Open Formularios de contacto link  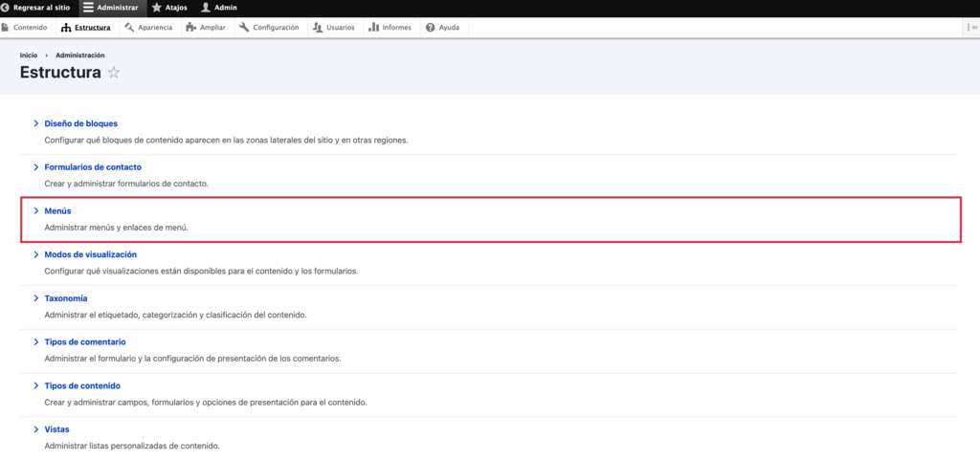[93, 167]
